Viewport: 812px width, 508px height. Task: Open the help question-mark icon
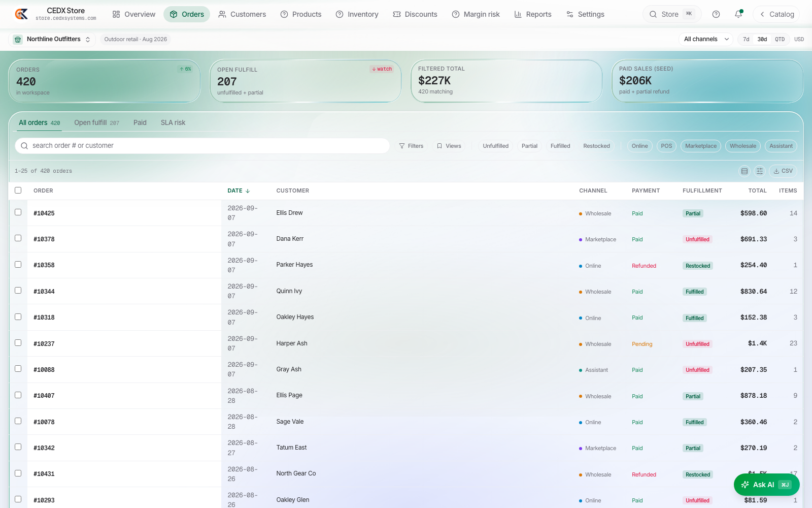(716, 14)
